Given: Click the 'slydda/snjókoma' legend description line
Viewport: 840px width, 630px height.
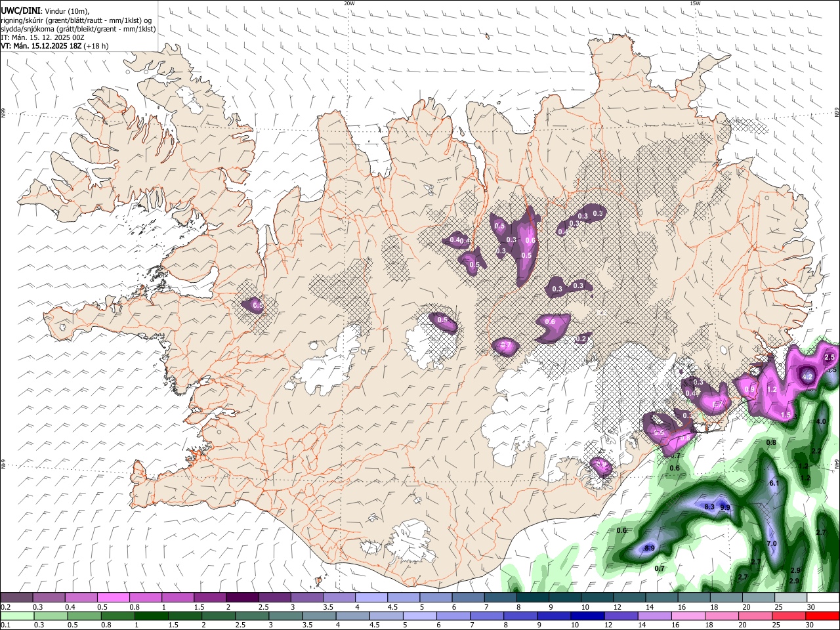Looking at the screenshot, I should (78, 29).
